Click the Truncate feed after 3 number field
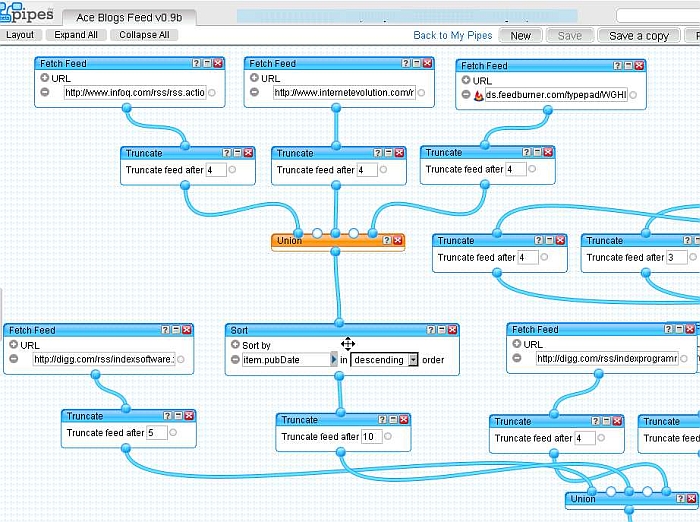The image size is (700, 522). pyautogui.click(x=677, y=257)
